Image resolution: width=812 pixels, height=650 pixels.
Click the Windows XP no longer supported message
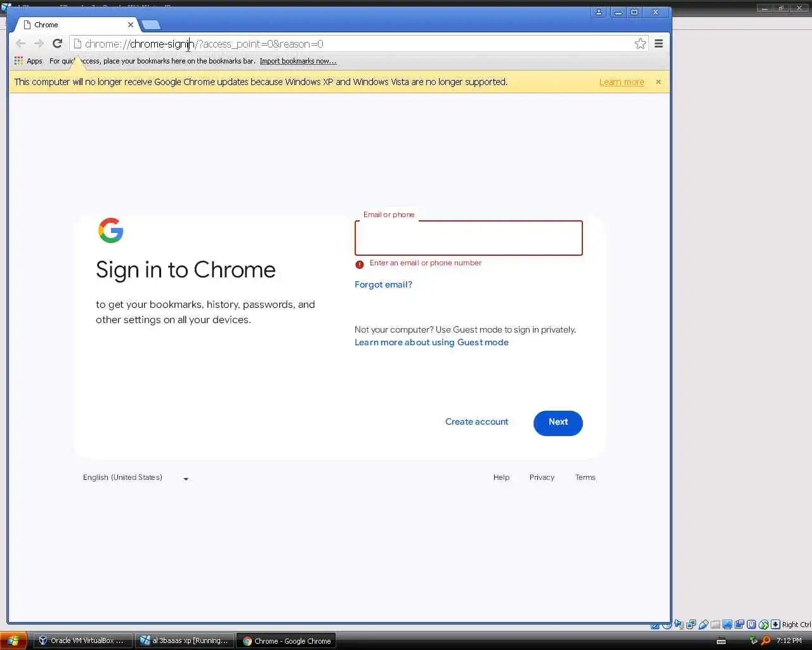coord(261,82)
